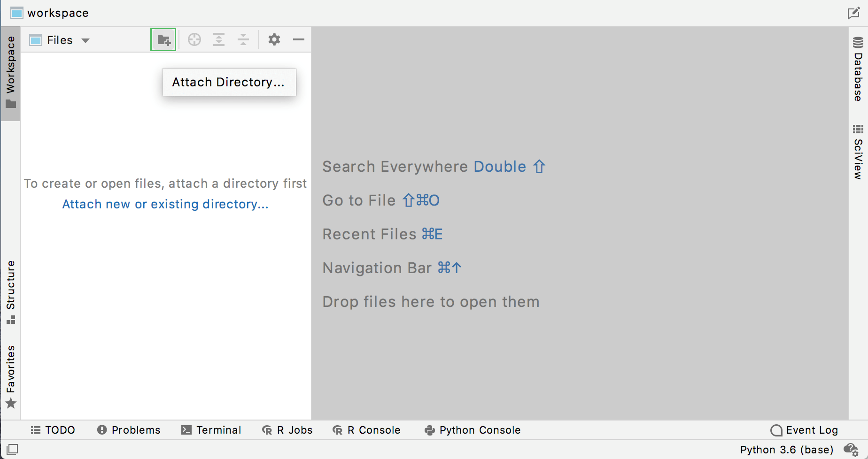
Task: Select the Locate Opened File crosshair icon
Action: coord(194,39)
